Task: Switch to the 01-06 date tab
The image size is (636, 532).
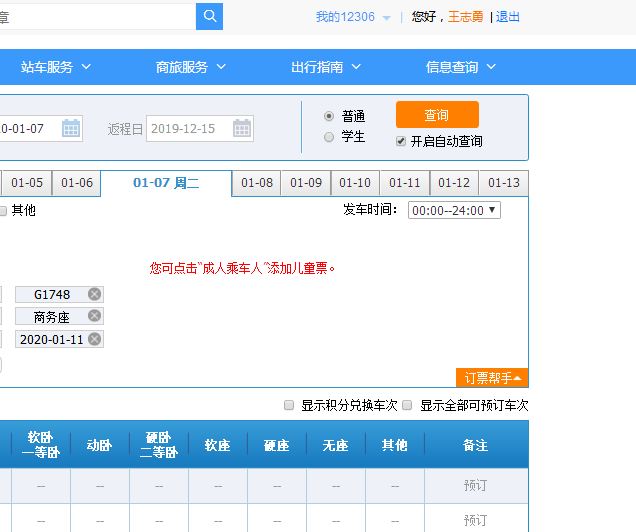Action: point(77,183)
